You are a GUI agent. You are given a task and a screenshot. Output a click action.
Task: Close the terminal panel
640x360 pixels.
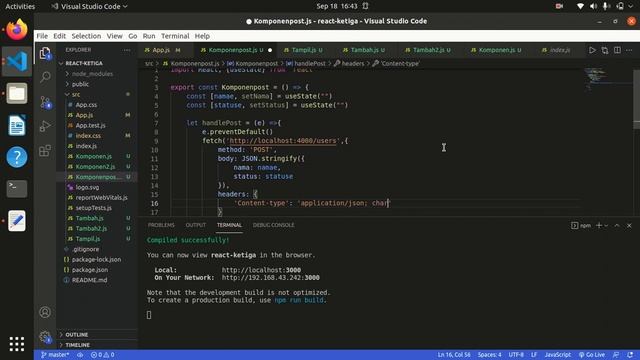pos(629,225)
